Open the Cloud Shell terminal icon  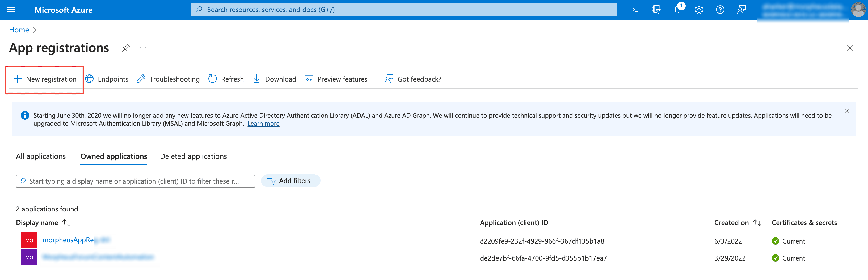635,10
